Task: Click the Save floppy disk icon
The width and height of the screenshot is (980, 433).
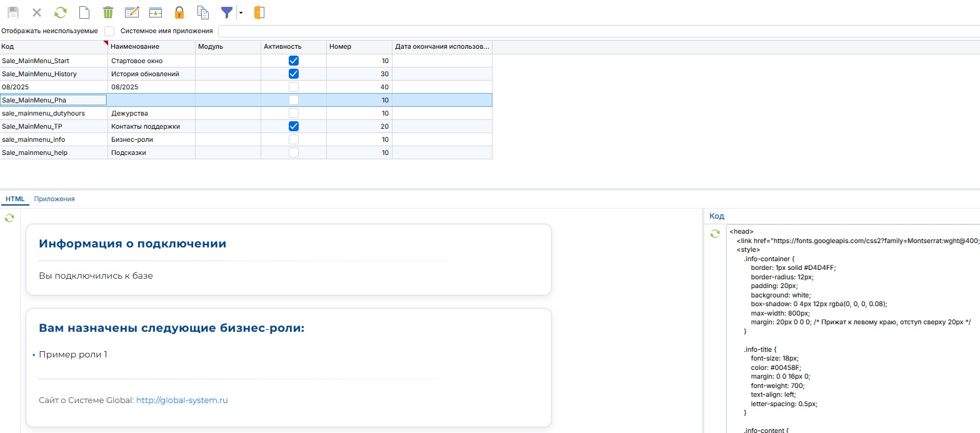Action: [13, 12]
